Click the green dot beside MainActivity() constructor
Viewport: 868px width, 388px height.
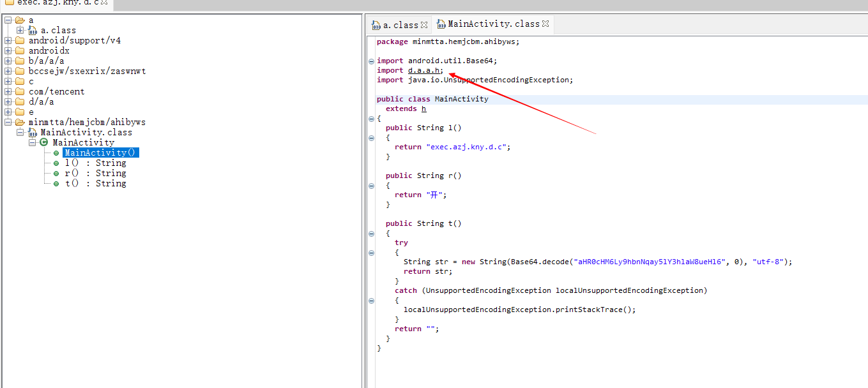56,153
